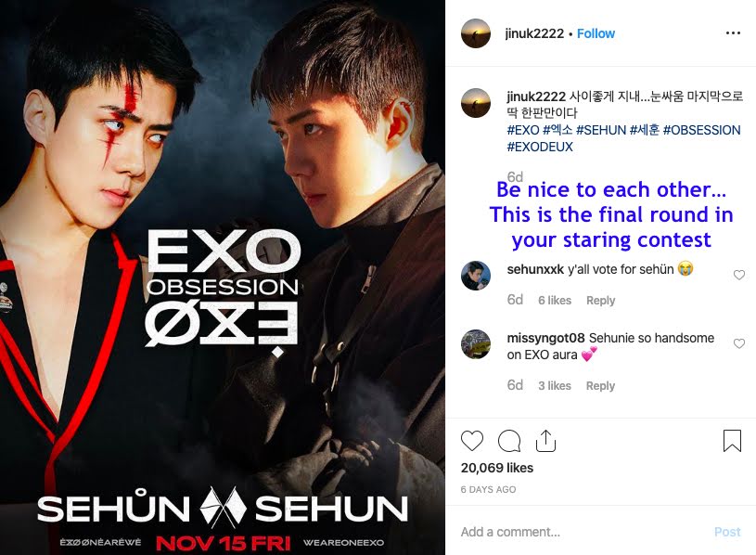This screenshot has width=756, height=555.
Task: Like the comment from sehunxxk
Action: [738, 275]
